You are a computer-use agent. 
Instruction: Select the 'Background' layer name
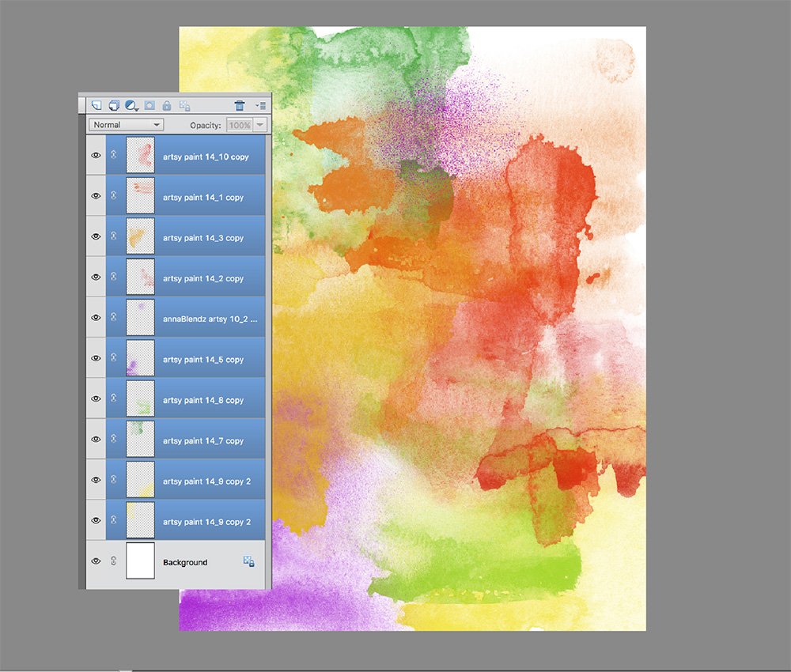pos(185,563)
